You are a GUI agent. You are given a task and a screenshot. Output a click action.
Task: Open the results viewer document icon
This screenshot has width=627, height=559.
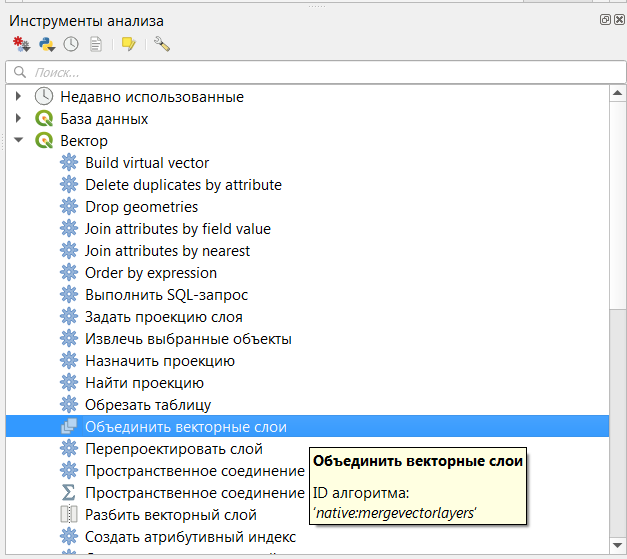pos(96,44)
